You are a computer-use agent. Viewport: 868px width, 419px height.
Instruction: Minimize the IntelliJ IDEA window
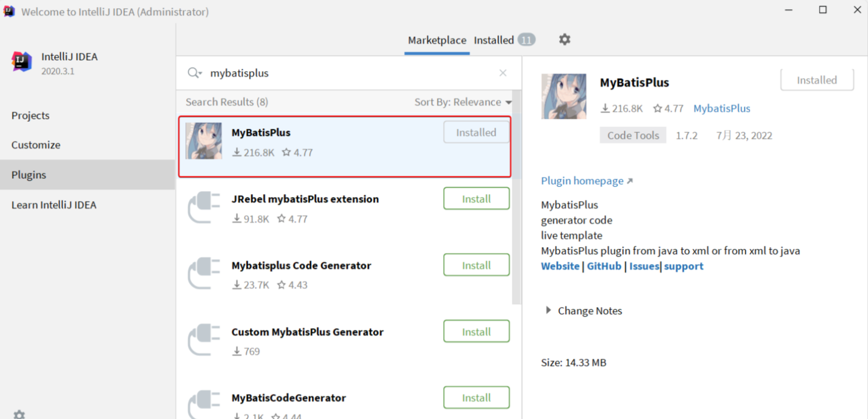point(788,10)
